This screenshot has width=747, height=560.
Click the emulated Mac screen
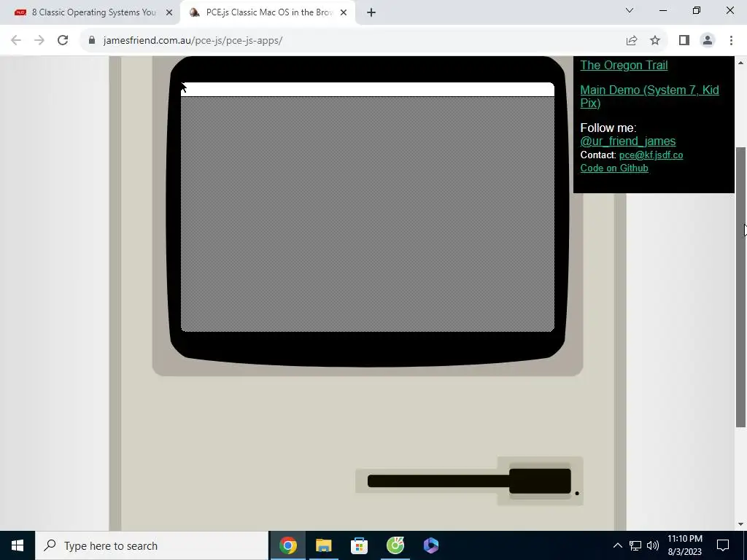[368, 207]
